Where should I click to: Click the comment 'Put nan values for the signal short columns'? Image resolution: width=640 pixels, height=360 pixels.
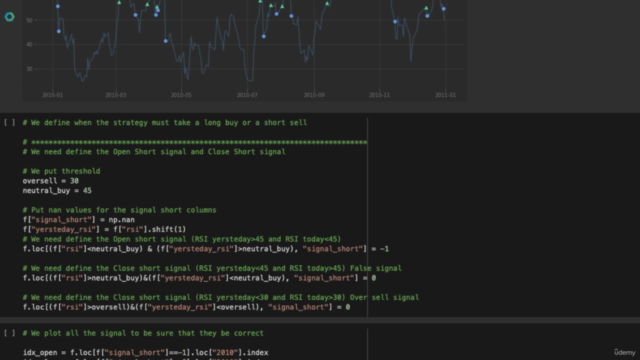click(120, 210)
